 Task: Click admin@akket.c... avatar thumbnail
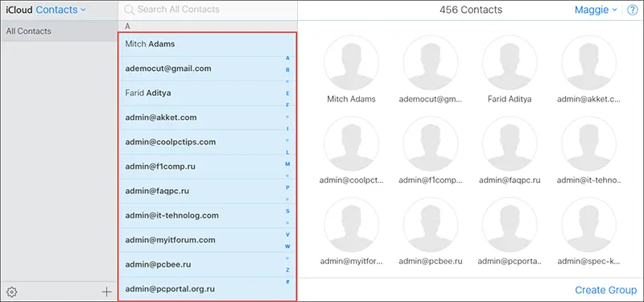pos(589,63)
